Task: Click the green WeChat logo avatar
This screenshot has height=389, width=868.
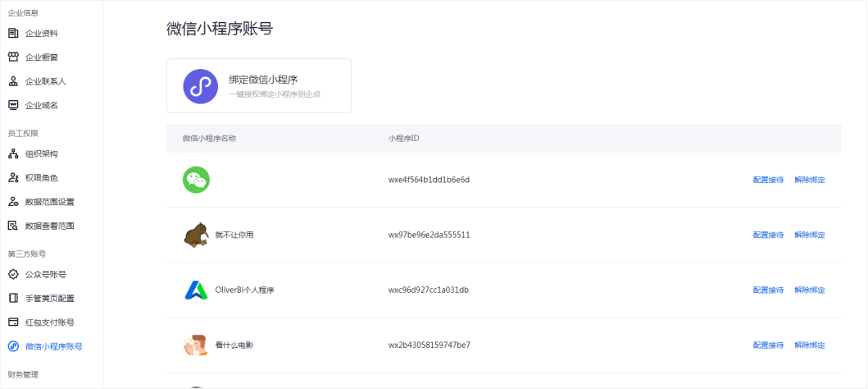Action: [196, 180]
